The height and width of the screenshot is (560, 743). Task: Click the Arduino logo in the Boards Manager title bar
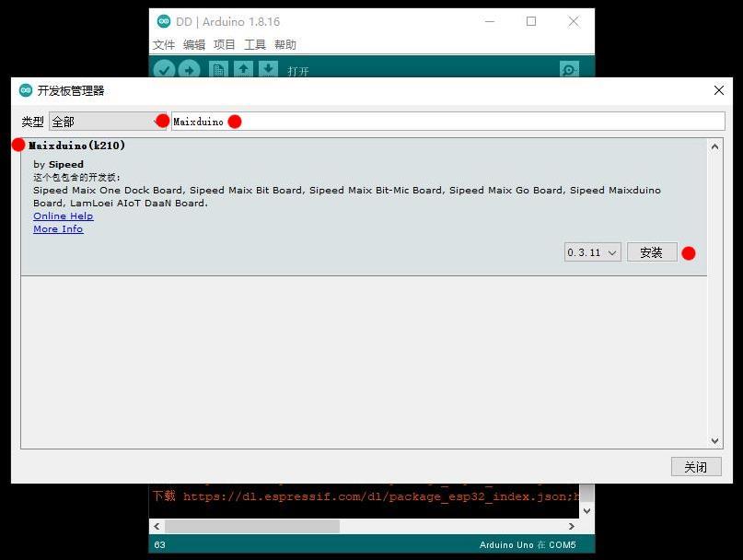point(26,90)
